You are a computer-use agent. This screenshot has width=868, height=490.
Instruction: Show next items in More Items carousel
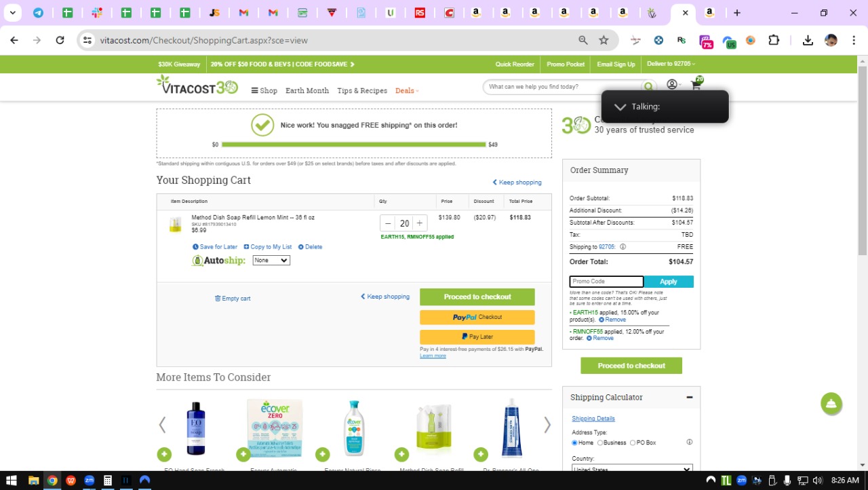pos(547,425)
